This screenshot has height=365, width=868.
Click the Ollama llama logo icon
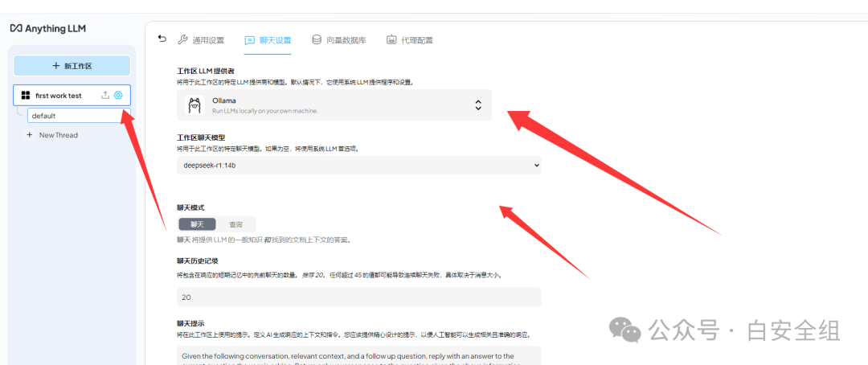coord(194,105)
